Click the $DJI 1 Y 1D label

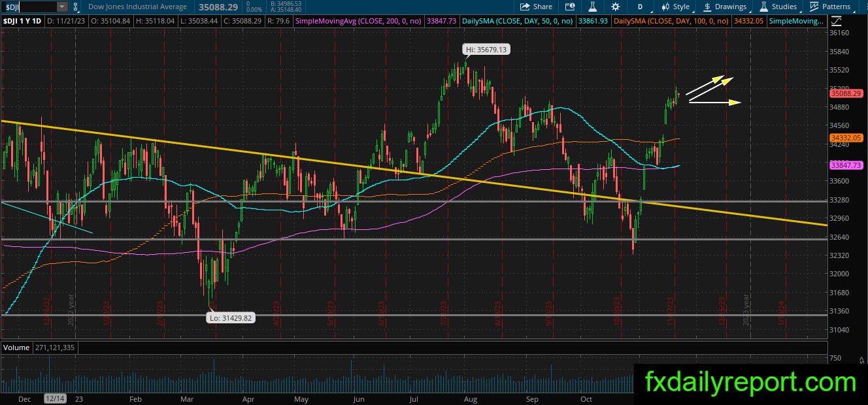click(x=22, y=21)
